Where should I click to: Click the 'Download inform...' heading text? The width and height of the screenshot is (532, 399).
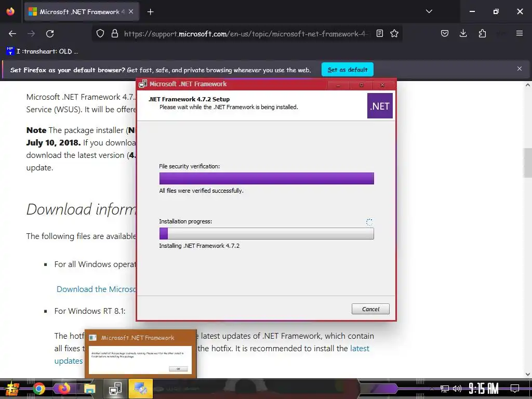pos(82,209)
